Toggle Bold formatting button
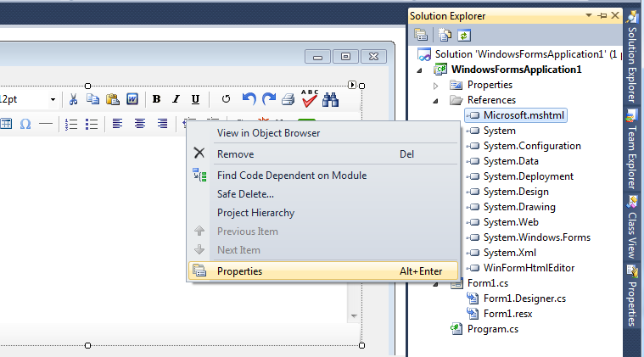 coord(156,99)
